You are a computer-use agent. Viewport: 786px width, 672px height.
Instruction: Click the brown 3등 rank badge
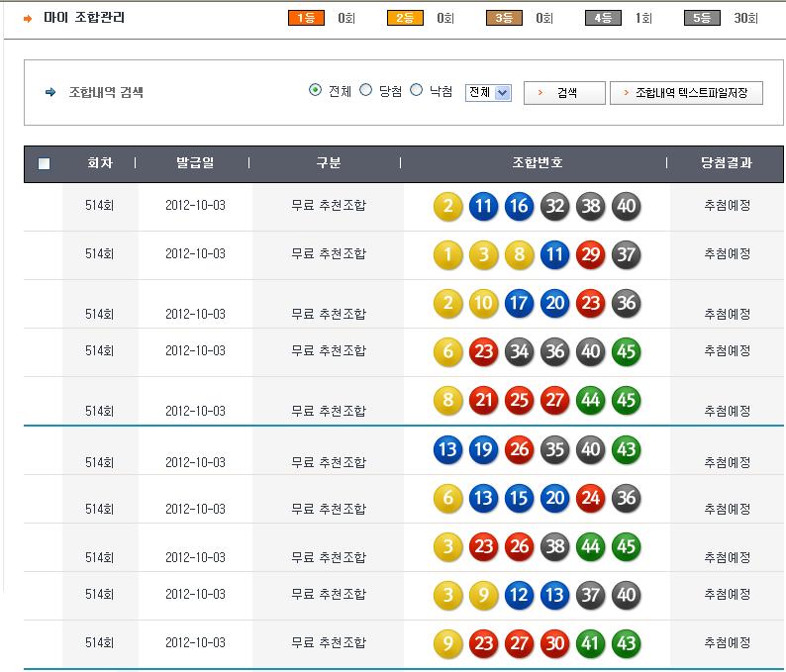coord(504,18)
